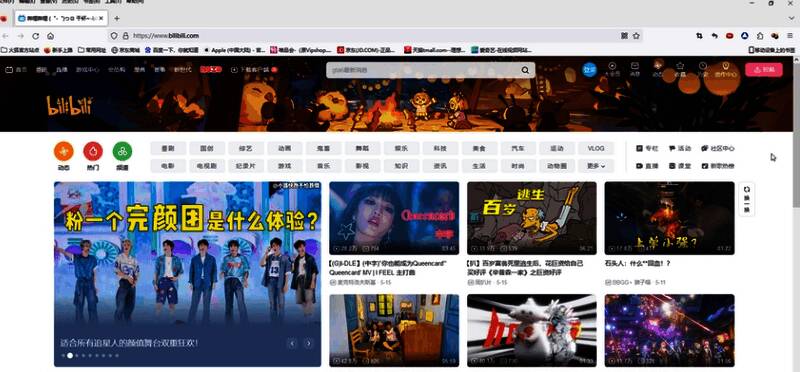
Task: Select the 游戏 category
Action: click(285, 166)
